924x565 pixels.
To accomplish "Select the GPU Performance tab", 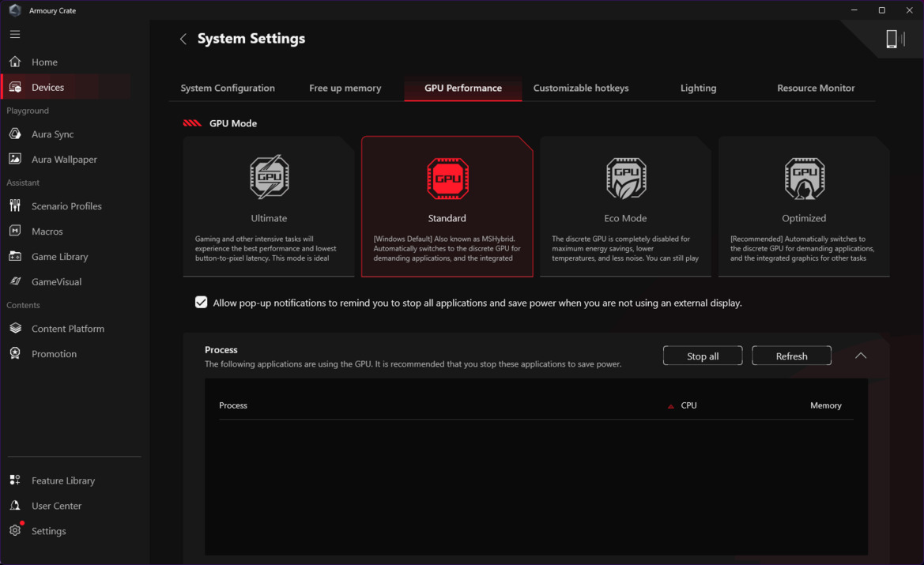I will pyautogui.click(x=463, y=88).
